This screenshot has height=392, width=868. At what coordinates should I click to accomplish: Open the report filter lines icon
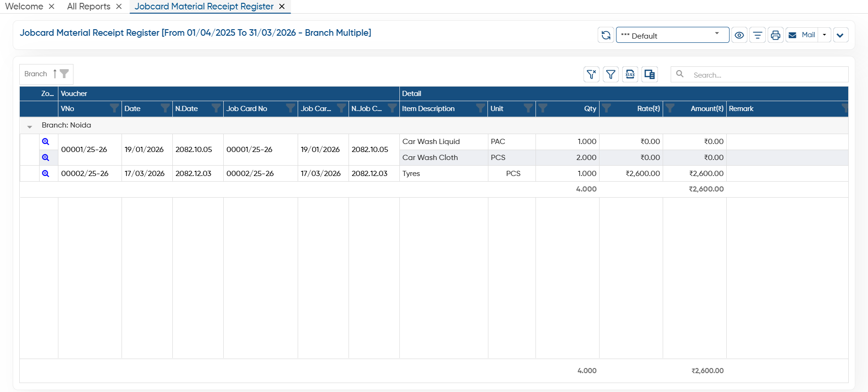(x=757, y=35)
